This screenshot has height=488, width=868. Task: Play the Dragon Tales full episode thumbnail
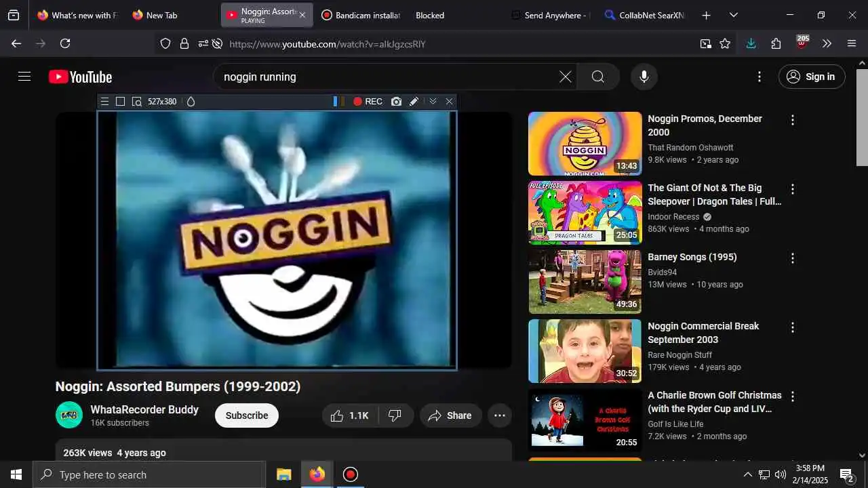pos(585,213)
